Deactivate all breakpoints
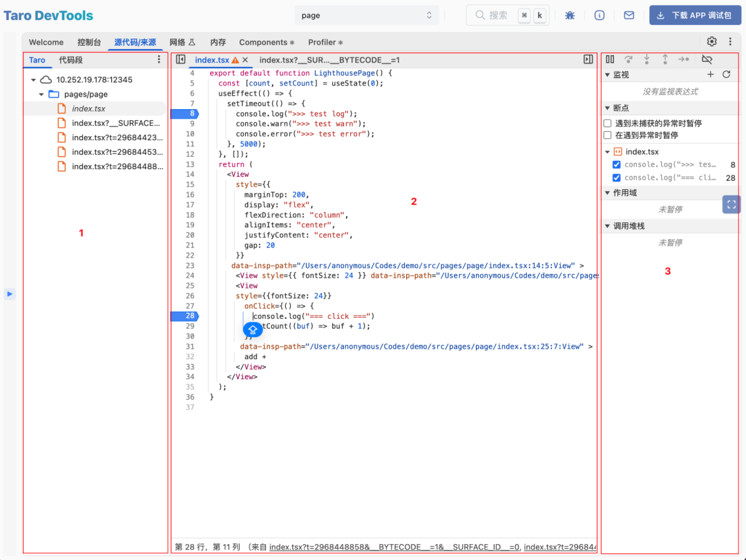 click(x=707, y=59)
